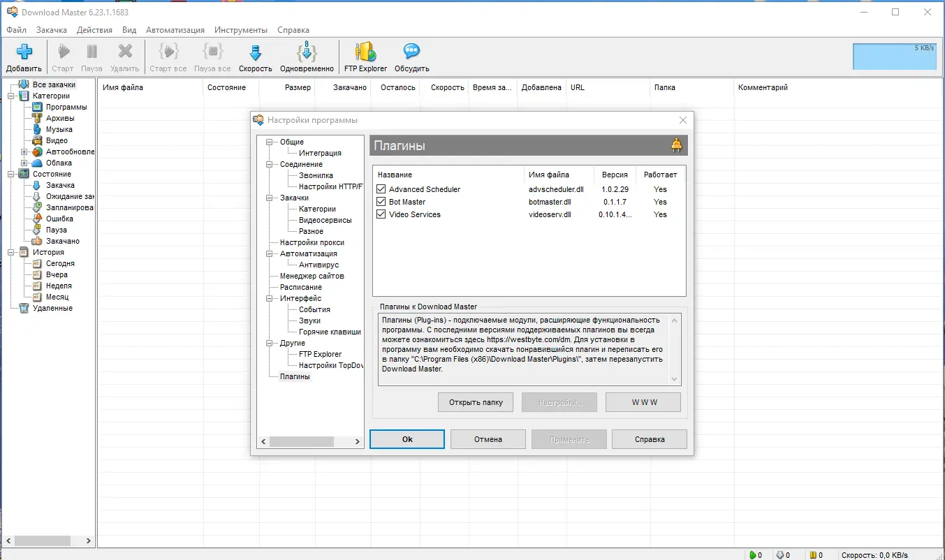Image resolution: width=945 pixels, height=560 pixels.
Task: Select Пауза state icon in sidebar
Action: coord(38,230)
